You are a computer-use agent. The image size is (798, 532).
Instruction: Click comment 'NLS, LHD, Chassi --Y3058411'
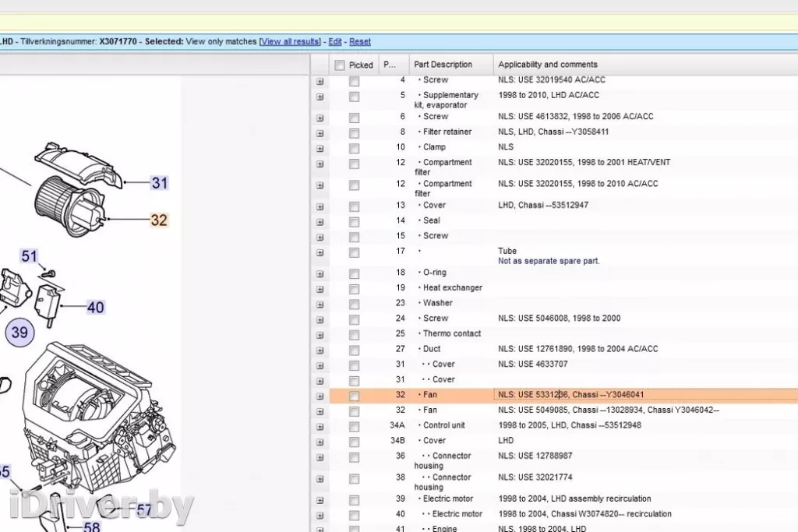[553, 132]
